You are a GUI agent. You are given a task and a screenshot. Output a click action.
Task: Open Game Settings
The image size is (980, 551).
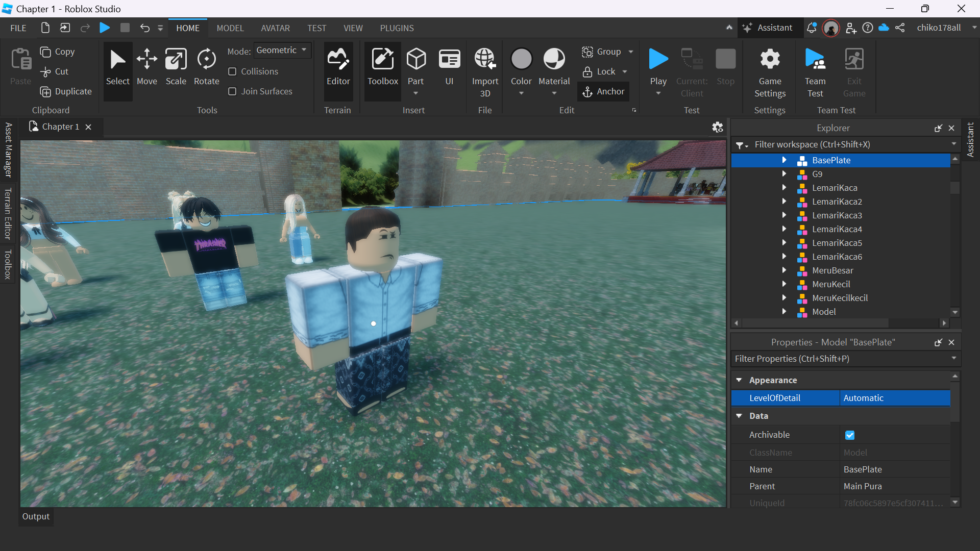coord(770,67)
